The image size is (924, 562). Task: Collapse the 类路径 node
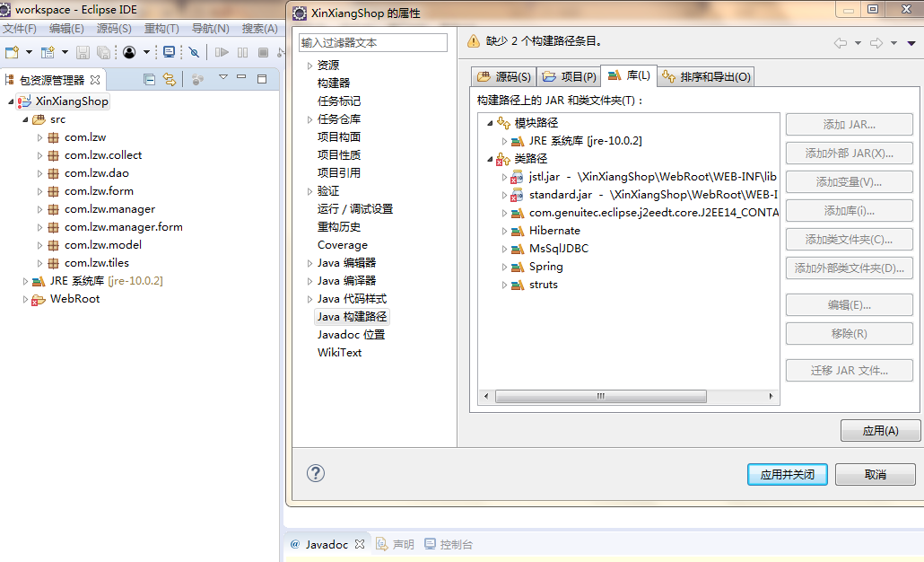(490, 159)
